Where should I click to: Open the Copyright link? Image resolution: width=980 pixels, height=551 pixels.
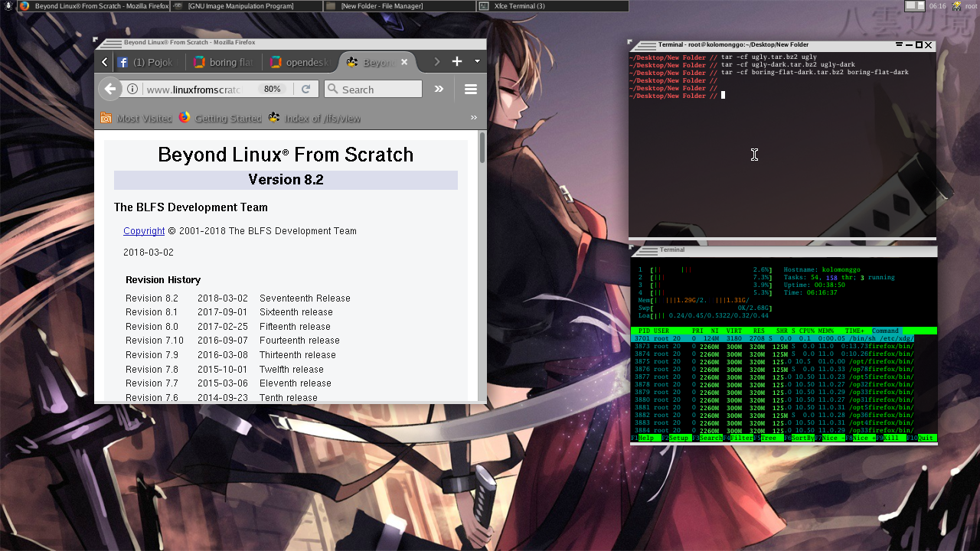pos(144,230)
